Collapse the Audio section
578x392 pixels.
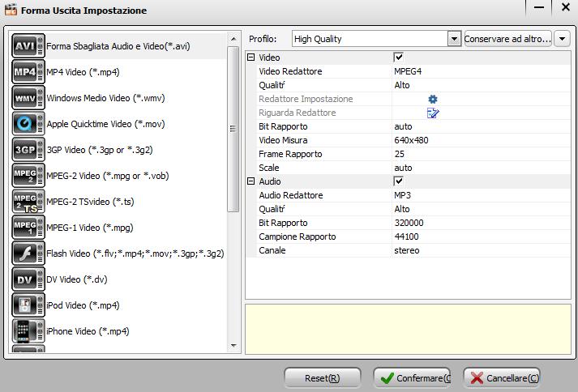click(x=251, y=181)
